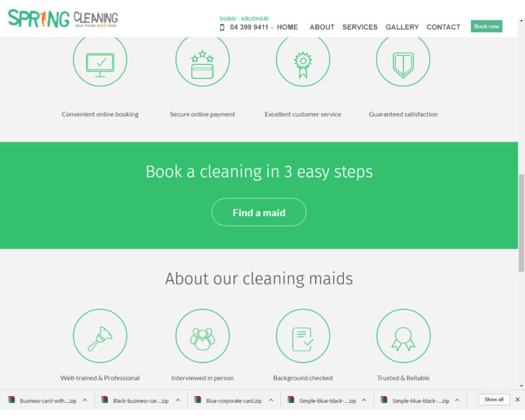Click the Book now button
525x420 pixels.
(486, 26)
